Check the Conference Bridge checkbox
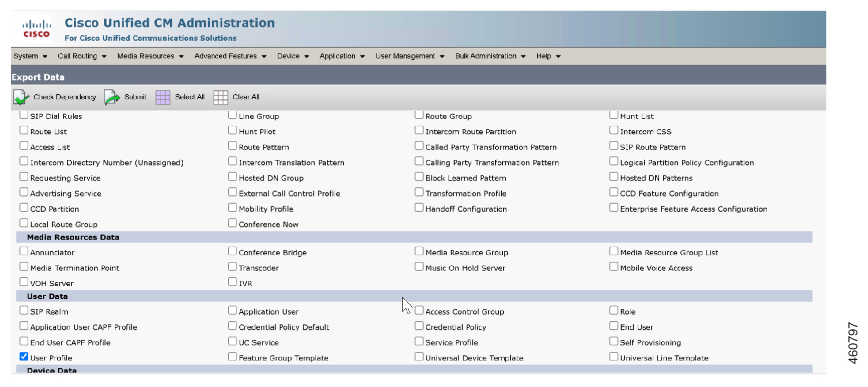 232,251
